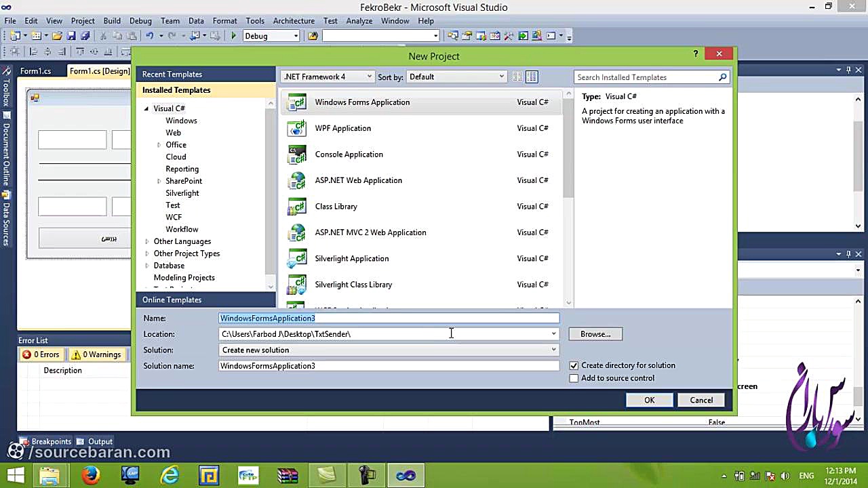Select the Console Application template icon
Image resolution: width=868 pixels, height=488 pixels.
pyautogui.click(x=297, y=155)
